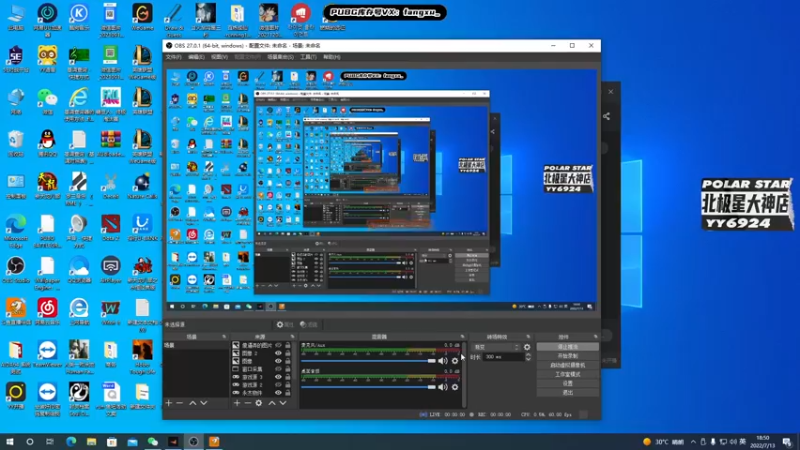
Task: Open the 工具(T) menu in OBS
Action: (308, 57)
